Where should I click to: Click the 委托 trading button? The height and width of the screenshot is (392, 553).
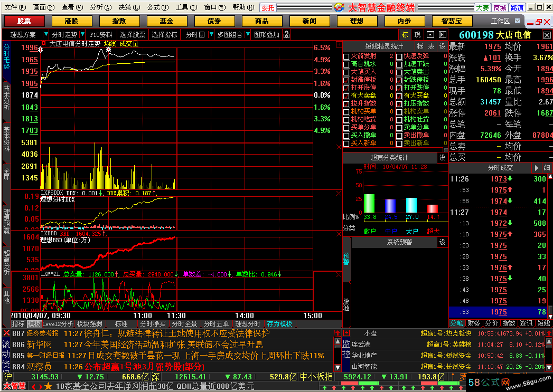[x=268, y=7]
